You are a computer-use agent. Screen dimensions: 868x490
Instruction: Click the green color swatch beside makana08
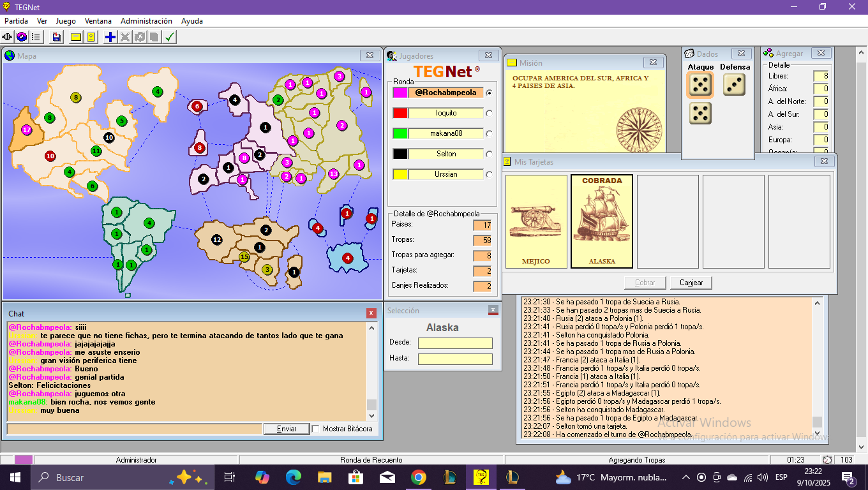[400, 133]
